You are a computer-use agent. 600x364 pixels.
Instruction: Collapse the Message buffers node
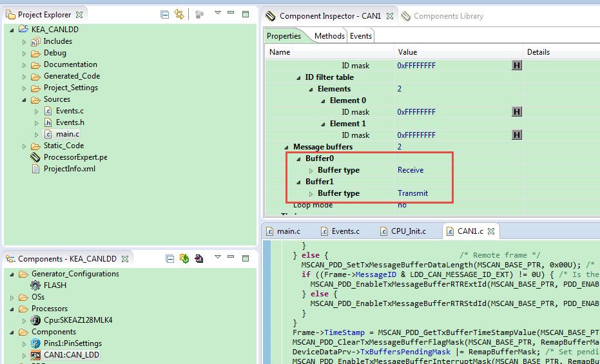[286, 147]
